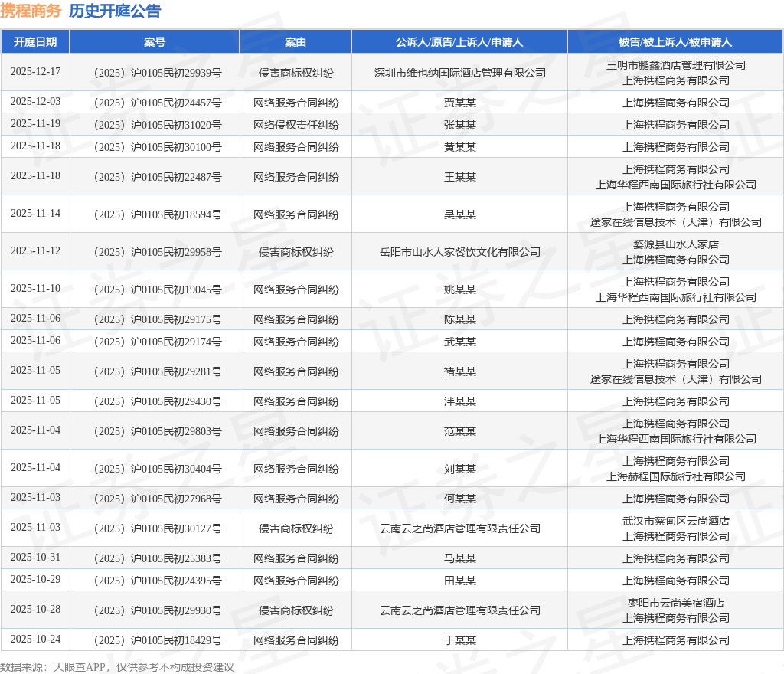The height and width of the screenshot is (674, 784).
Task: Click the 携程商务 title text
Action: (31, 11)
